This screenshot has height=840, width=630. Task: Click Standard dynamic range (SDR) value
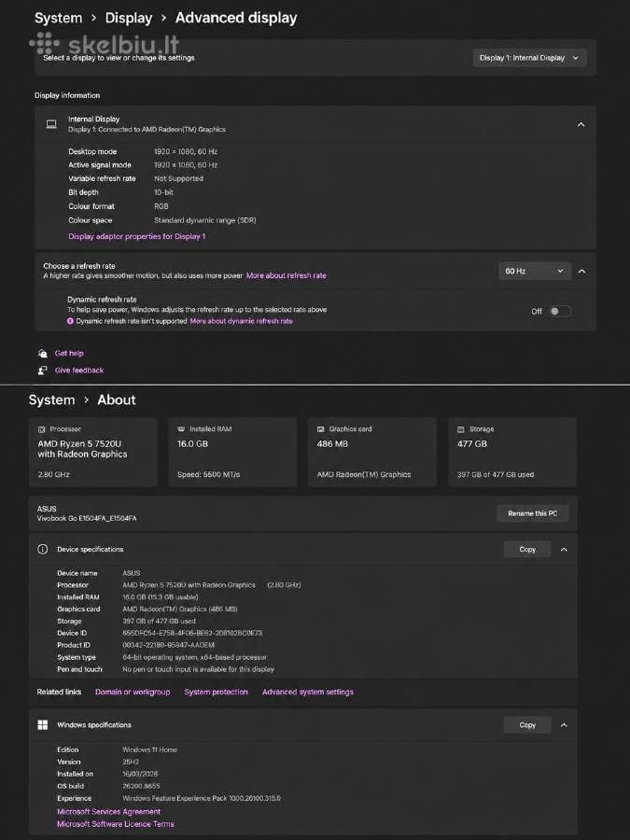pos(204,220)
